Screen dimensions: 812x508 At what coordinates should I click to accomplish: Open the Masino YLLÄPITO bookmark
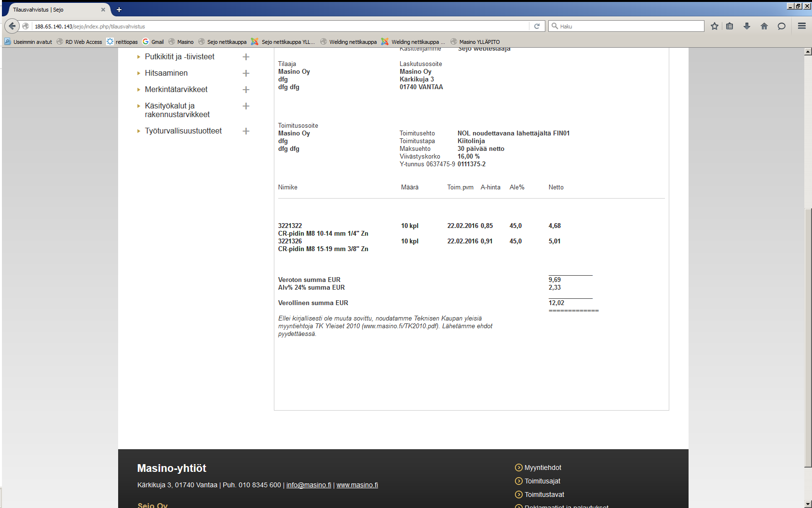pos(475,42)
